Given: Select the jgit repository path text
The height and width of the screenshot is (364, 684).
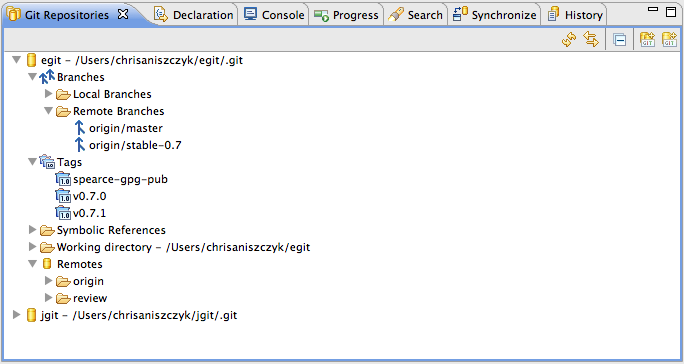Looking at the screenshot, I should tap(139, 315).
